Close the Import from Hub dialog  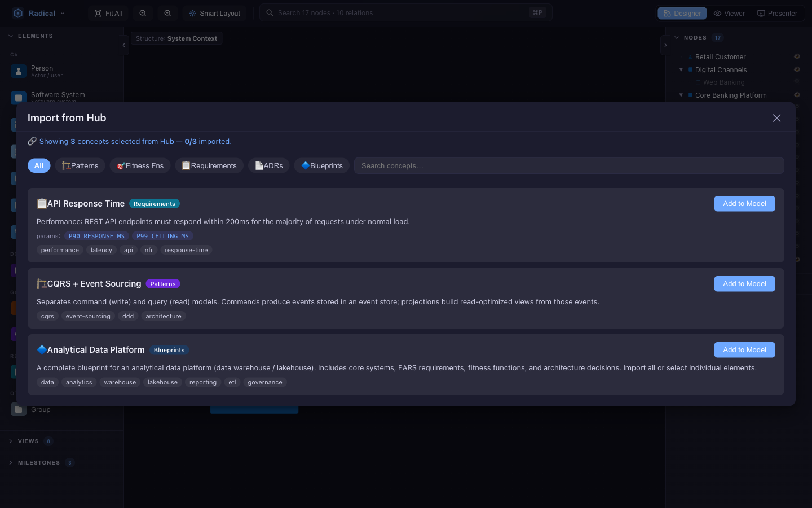pyautogui.click(x=776, y=118)
